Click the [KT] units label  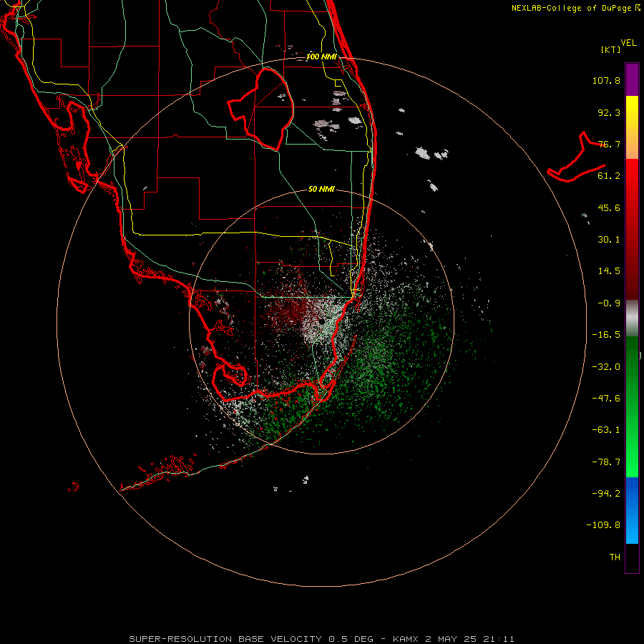610,49
